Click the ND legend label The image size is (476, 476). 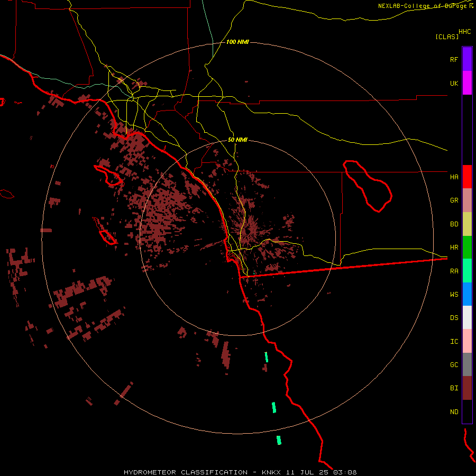coord(454,412)
